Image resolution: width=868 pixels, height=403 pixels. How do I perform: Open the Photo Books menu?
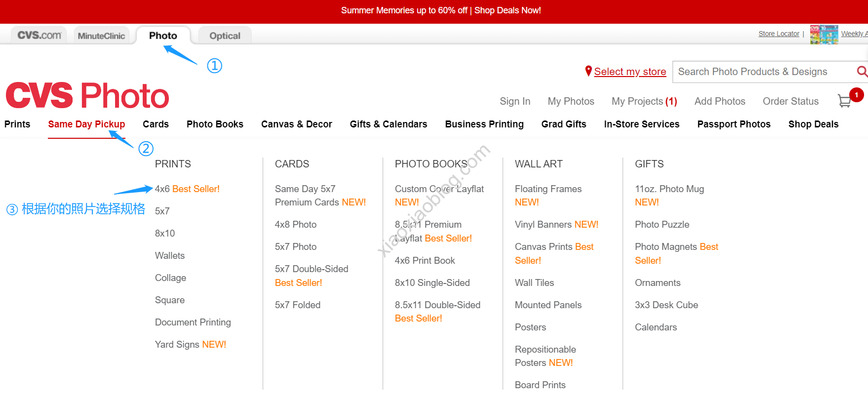point(215,124)
